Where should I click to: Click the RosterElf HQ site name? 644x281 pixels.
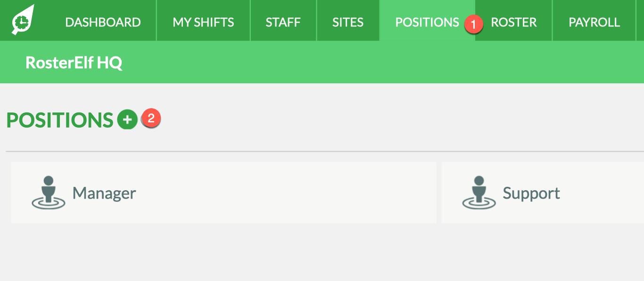74,63
